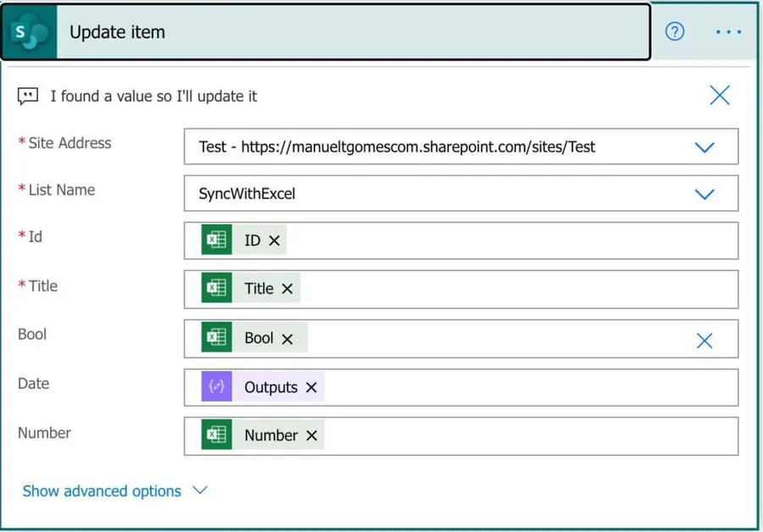This screenshot has height=532, width=763.
Task: Open the three-dot action menu
Action: (728, 32)
